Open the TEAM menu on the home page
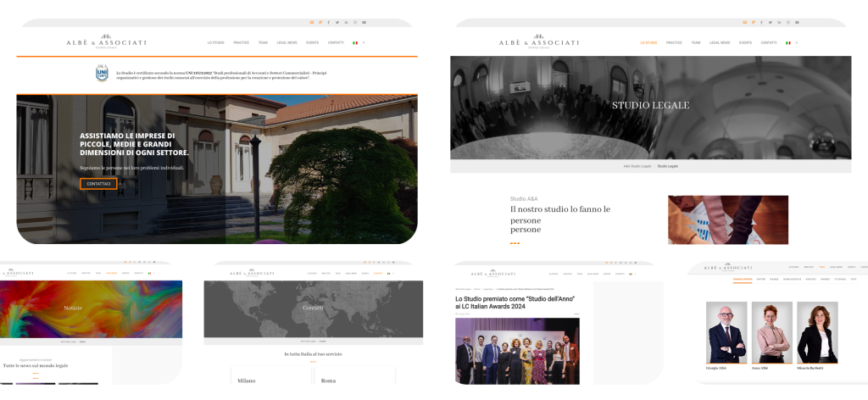The image size is (868, 400). tap(263, 42)
